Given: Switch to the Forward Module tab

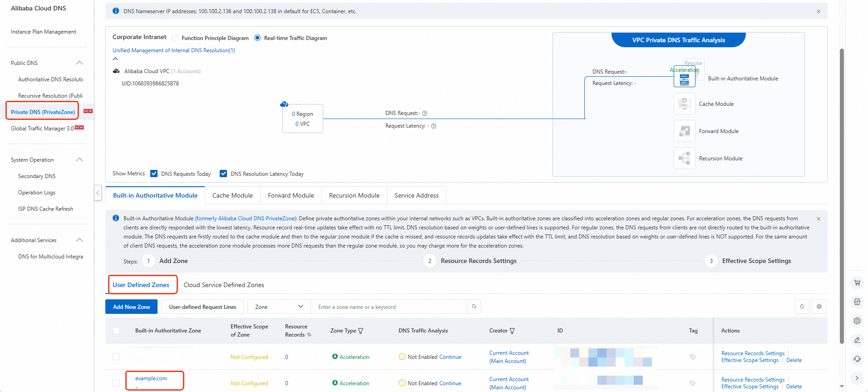Looking at the screenshot, I should (291, 195).
